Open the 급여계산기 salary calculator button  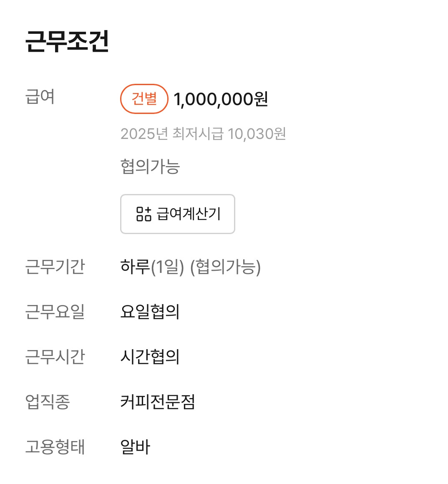(x=178, y=214)
